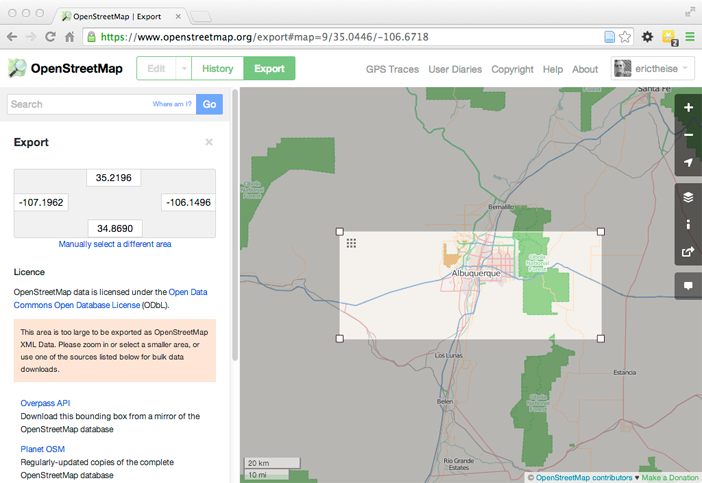This screenshot has height=483, width=702.
Task: Click the Make a Donation link
Action: [x=670, y=478]
